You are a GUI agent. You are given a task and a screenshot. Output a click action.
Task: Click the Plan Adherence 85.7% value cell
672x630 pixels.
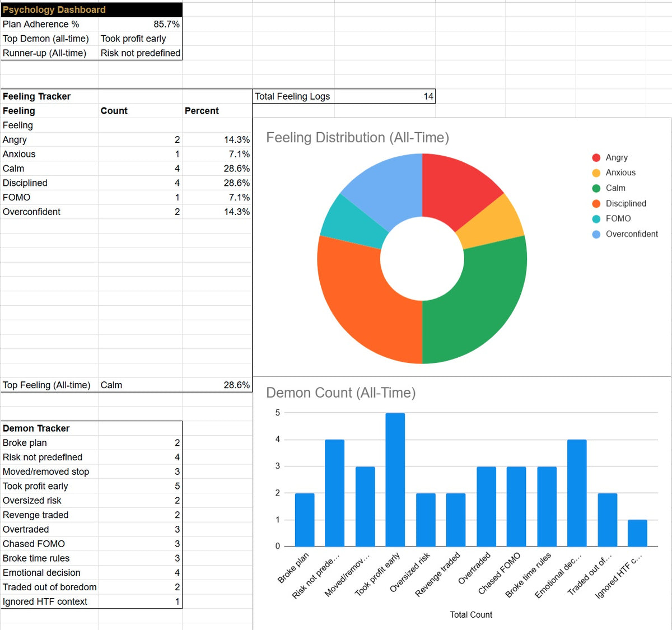(140, 24)
